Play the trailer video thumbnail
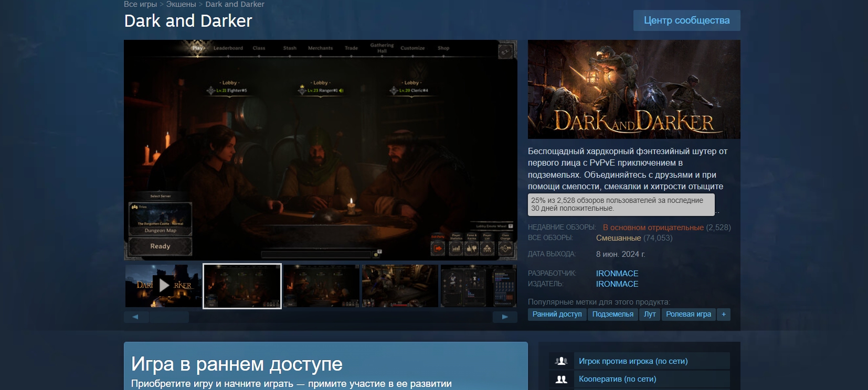Image resolution: width=868 pixels, height=390 pixels. point(163,286)
